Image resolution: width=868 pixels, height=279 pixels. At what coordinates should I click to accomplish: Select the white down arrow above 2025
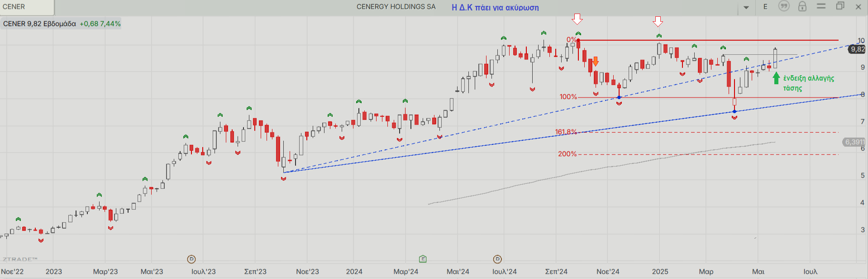(658, 21)
